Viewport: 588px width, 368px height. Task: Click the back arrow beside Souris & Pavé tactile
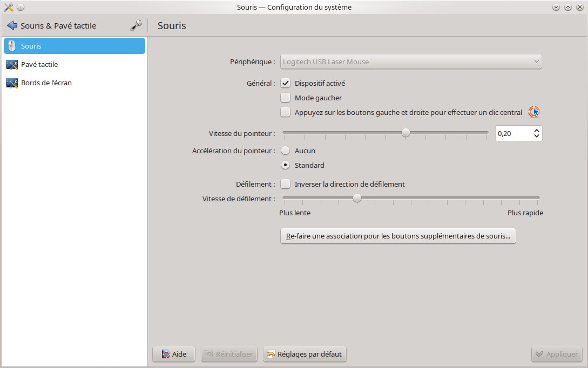point(12,26)
